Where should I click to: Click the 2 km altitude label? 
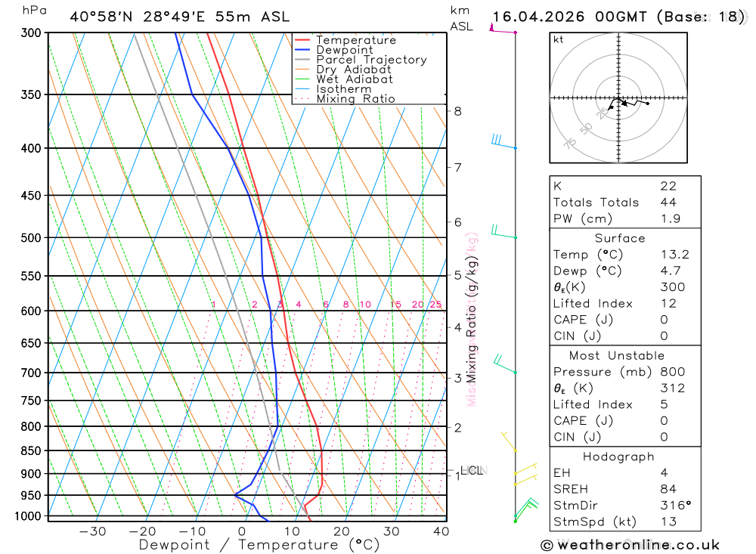click(457, 428)
